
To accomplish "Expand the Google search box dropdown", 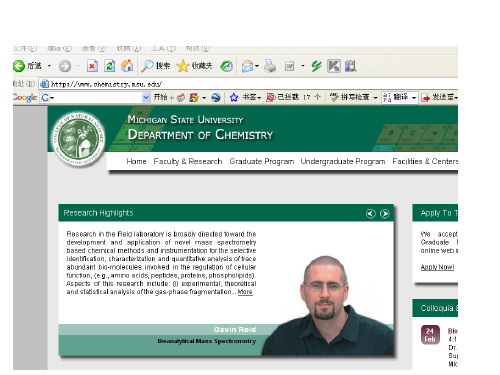I will click(x=146, y=97).
